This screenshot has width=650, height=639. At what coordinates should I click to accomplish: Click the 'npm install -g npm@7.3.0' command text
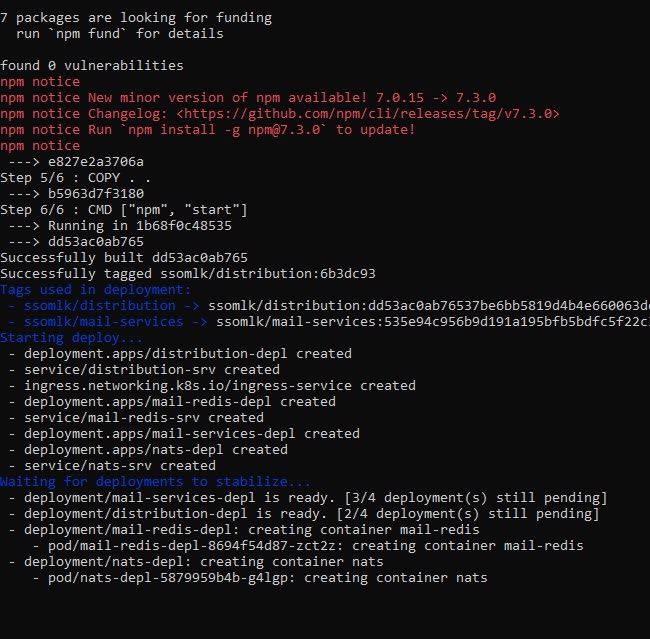click(x=224, y=130)
